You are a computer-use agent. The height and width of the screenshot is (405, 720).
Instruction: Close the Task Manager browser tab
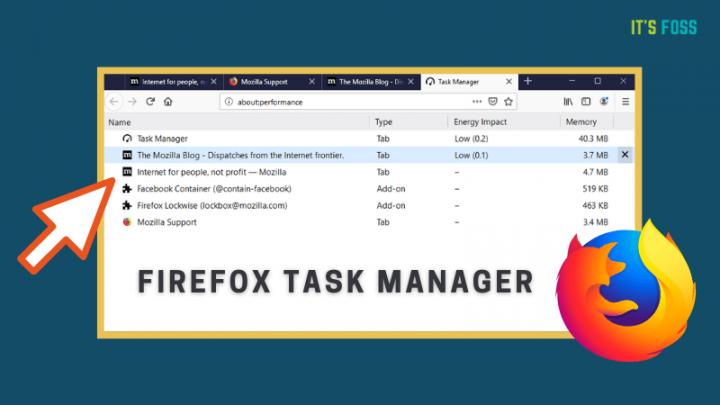(509, 81)
